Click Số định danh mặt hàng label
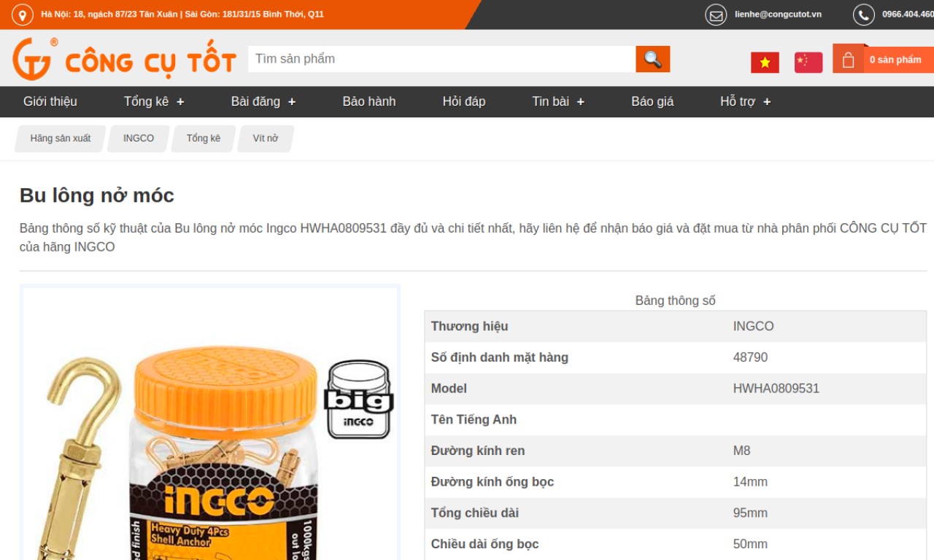The image size is (934, 560). 500,358
